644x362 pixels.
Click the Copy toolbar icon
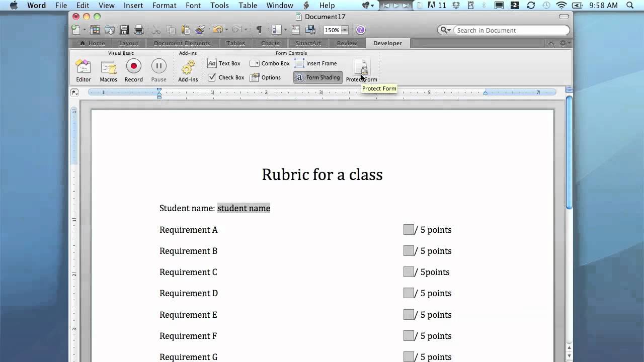tap(171, 30)
